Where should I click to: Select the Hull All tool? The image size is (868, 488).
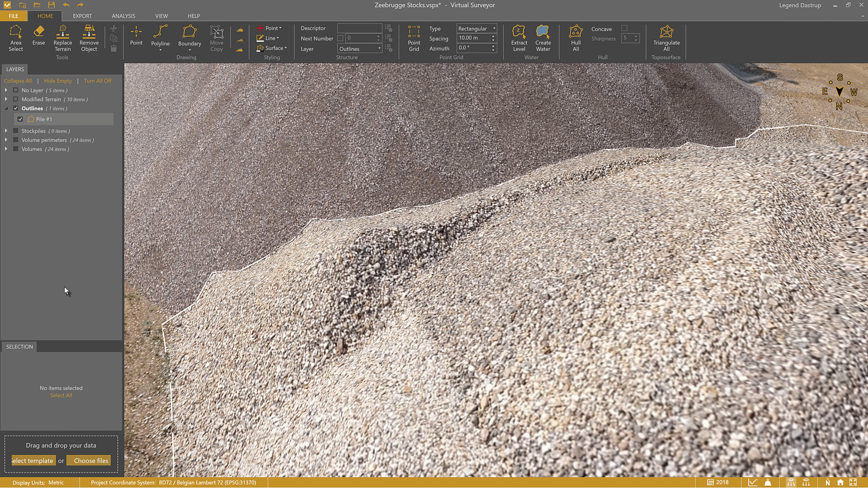tap(576, 38)
